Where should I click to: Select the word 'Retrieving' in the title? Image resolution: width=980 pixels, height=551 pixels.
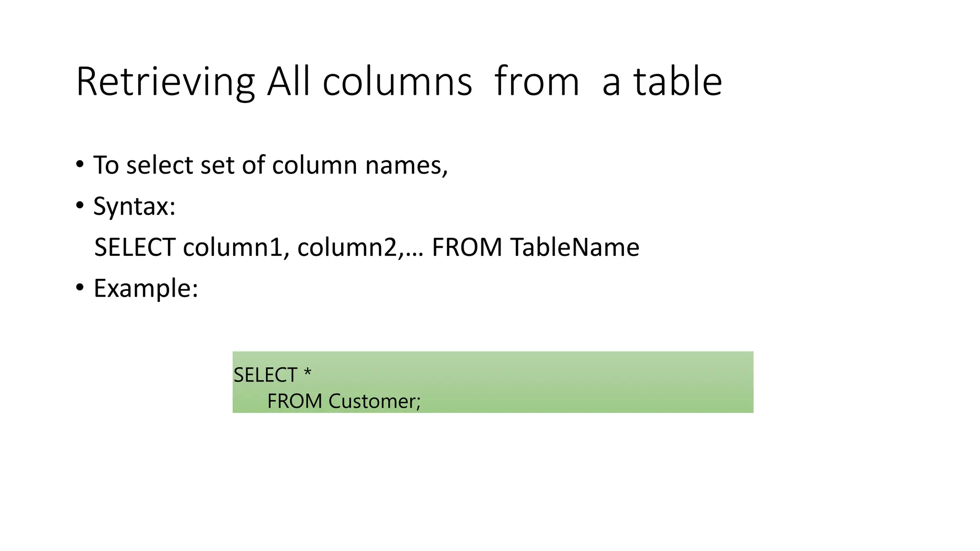point(165,83)
